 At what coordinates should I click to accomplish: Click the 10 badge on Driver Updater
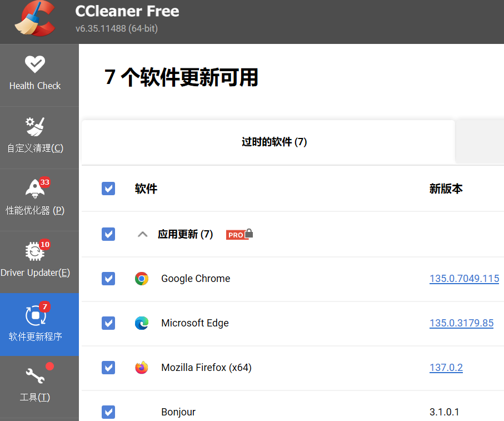coord(44,245)
